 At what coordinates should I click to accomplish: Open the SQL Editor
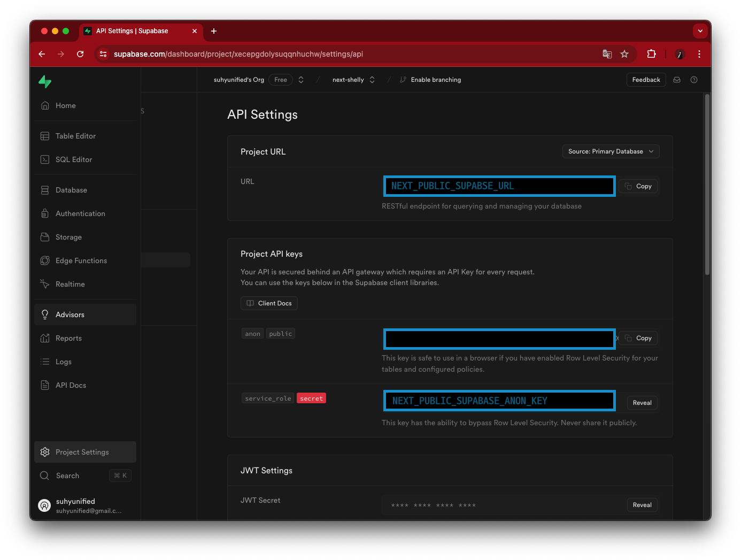tap(86, 159)
